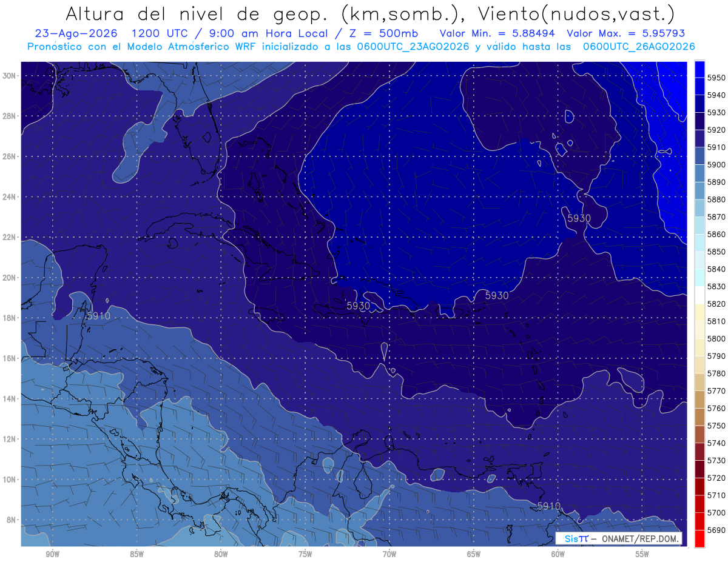
Task: Click the 5710 value on the color scale
Action: [716, 495]
